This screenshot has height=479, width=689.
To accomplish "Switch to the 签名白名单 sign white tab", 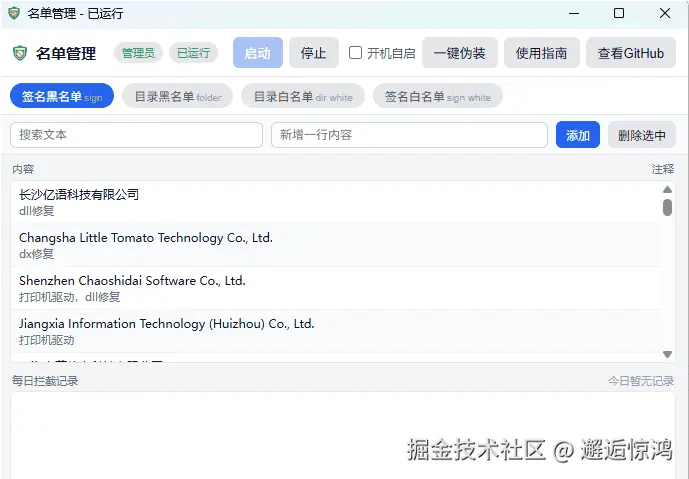I will (x=438, y=96).
